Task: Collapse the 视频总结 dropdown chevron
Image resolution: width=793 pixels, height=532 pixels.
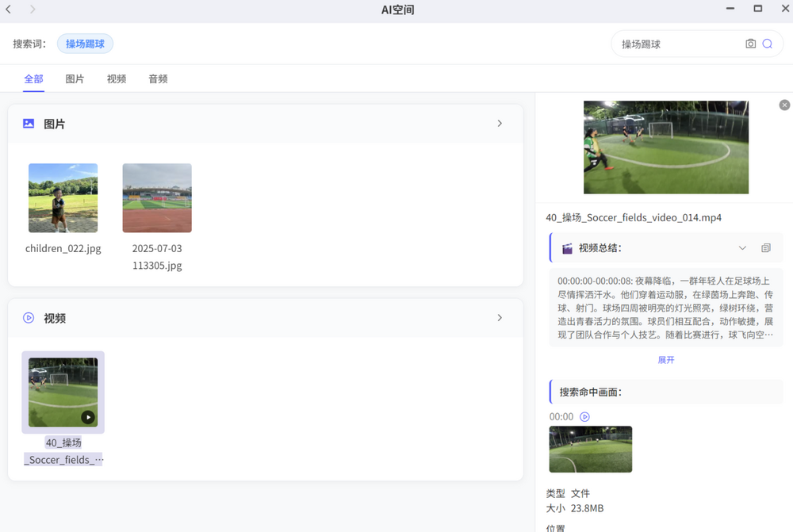Action: 742,248
